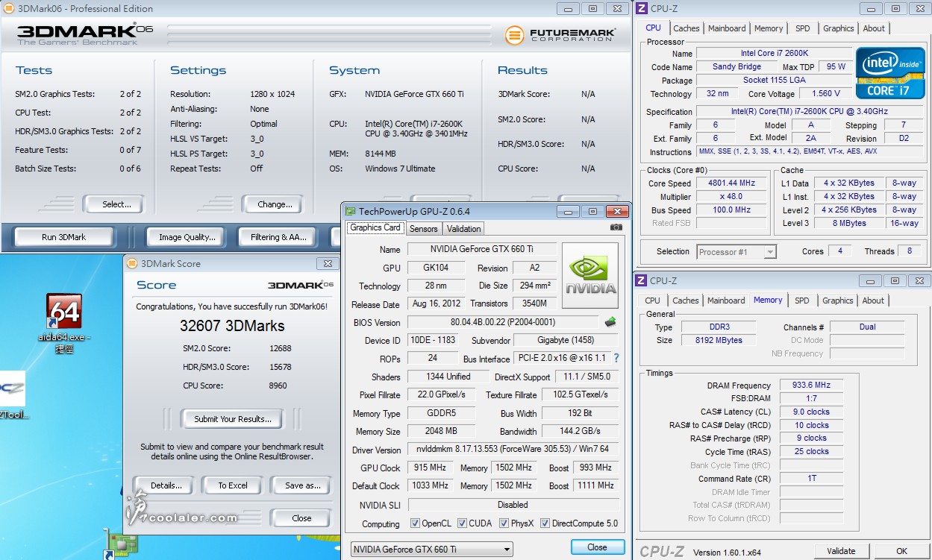Open the Memory tab in top CPU-Z

click(769, 28)
